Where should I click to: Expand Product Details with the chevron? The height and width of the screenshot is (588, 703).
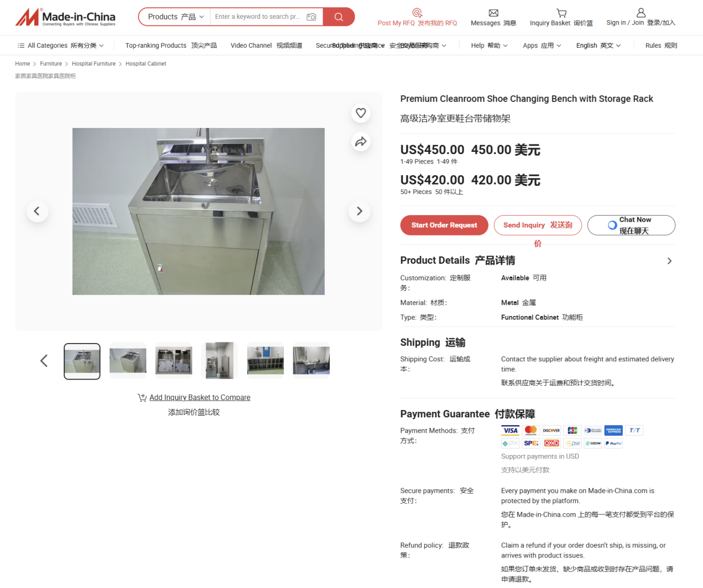point(669,261)
